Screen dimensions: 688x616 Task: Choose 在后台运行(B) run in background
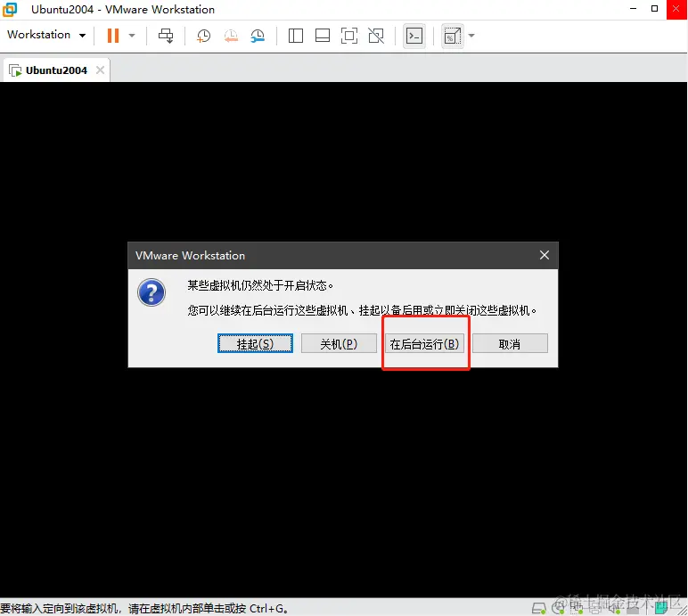[424, 343]
